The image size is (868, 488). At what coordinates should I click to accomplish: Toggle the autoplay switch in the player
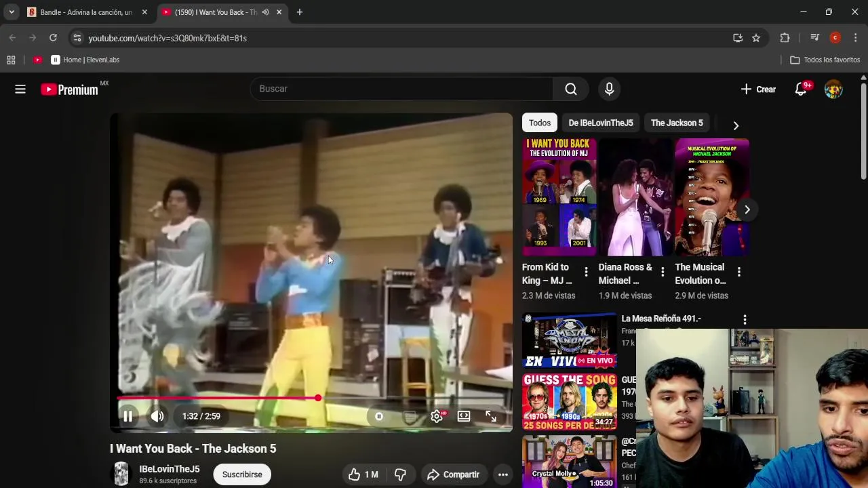379,416
